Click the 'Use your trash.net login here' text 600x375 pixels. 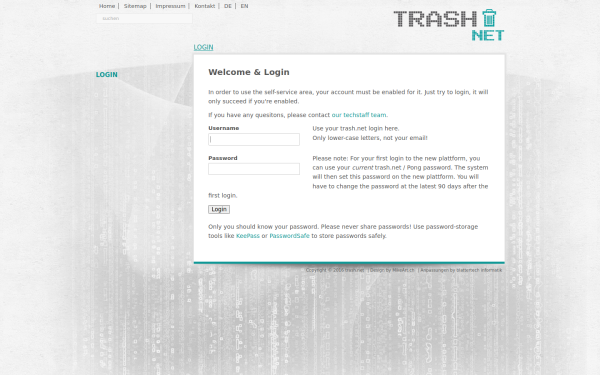tap(355, 128)
